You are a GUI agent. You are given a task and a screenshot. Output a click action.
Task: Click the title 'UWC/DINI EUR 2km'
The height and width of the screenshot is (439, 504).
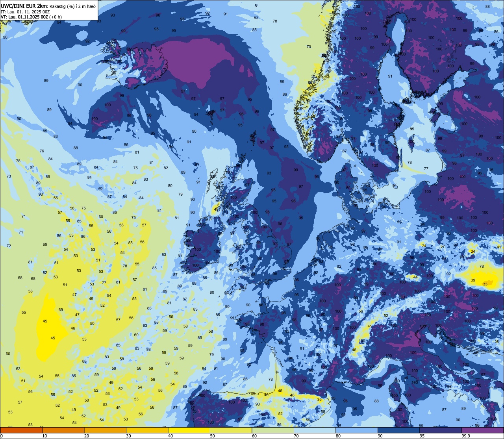(x=24, y=6)
